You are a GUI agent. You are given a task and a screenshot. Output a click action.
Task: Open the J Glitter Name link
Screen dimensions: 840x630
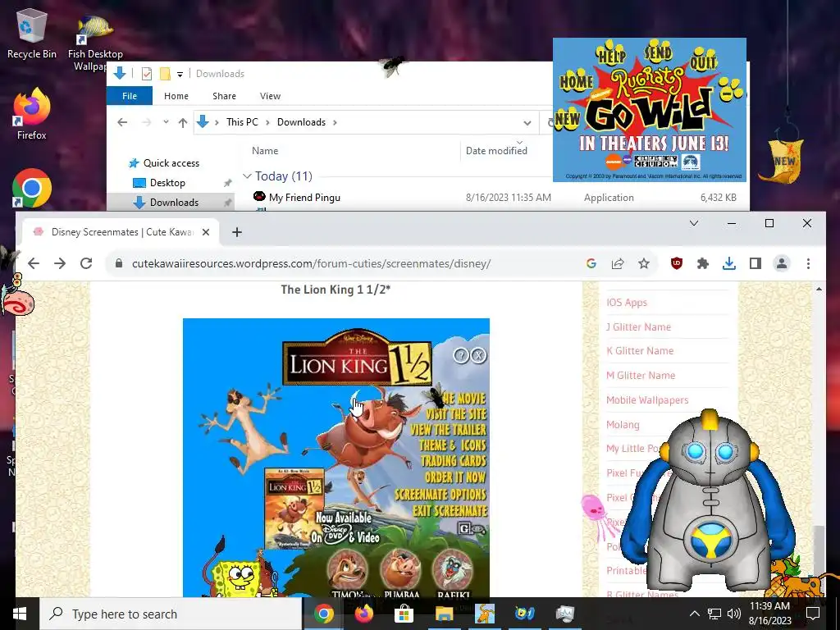(638, 326)
